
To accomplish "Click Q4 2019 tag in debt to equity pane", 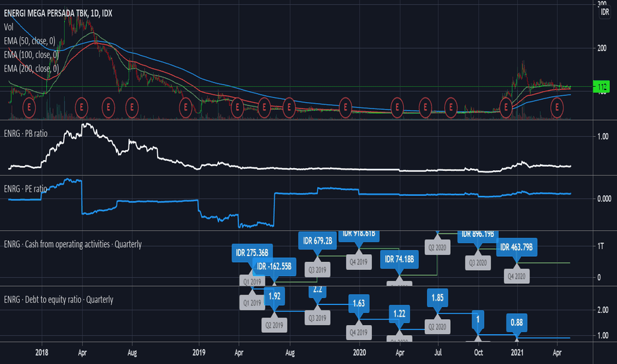I will 358,332.
